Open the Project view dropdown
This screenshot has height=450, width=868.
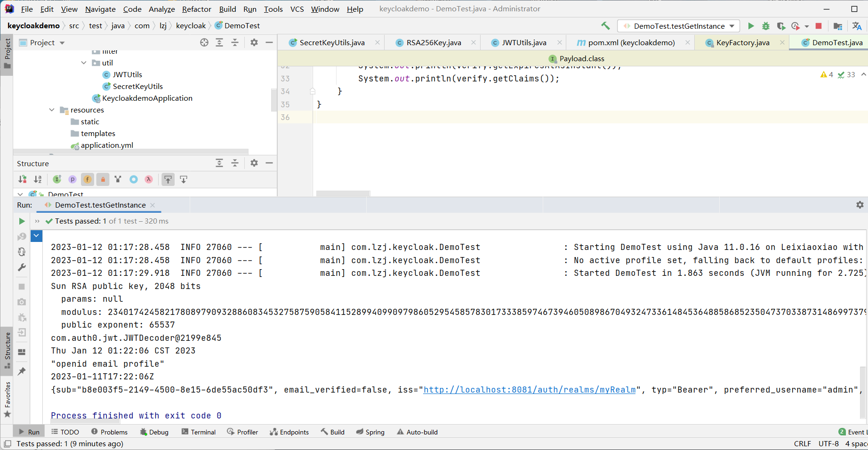62,43
